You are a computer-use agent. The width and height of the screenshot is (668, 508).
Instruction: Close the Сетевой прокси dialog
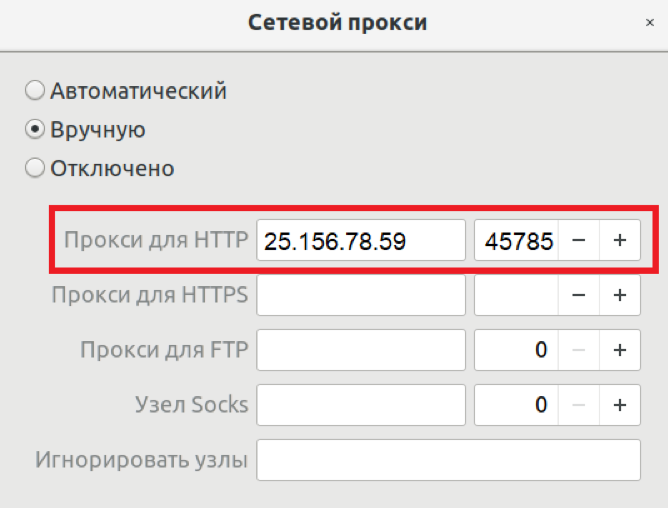650,22
